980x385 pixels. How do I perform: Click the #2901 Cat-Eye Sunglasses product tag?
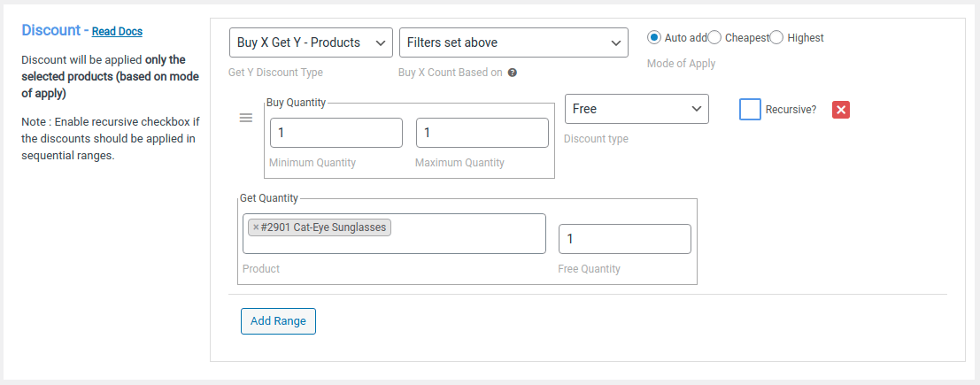point(324,227)
